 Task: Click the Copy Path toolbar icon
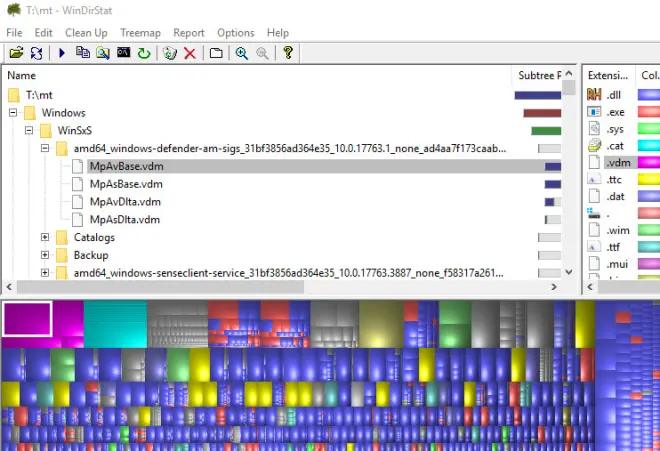click(82, 53)
